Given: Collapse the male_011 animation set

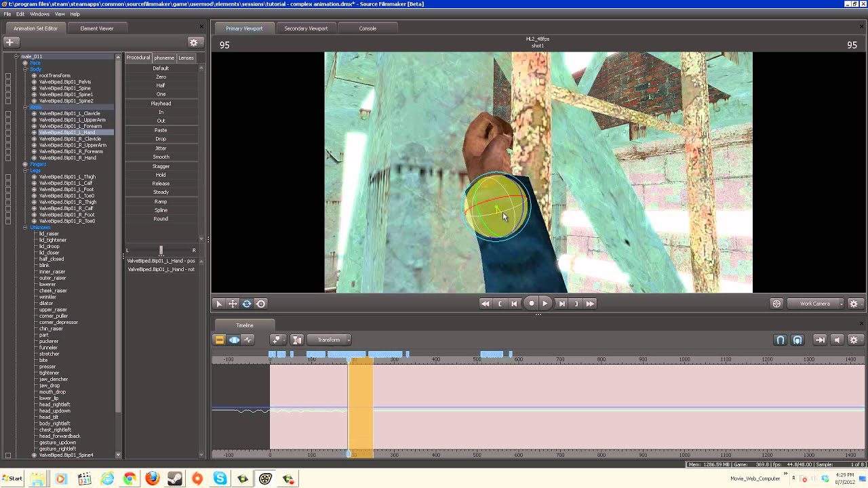Looking at the screenshot, I should 16,56.
